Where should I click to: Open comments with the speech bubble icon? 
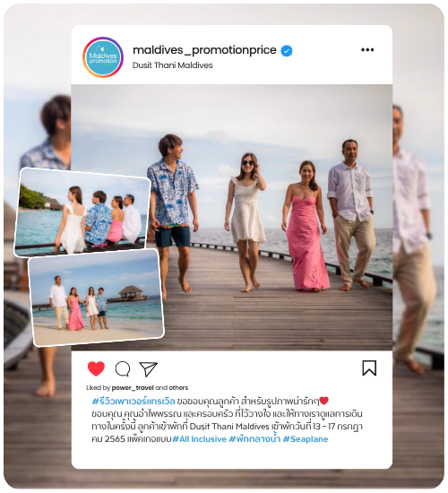123,368
